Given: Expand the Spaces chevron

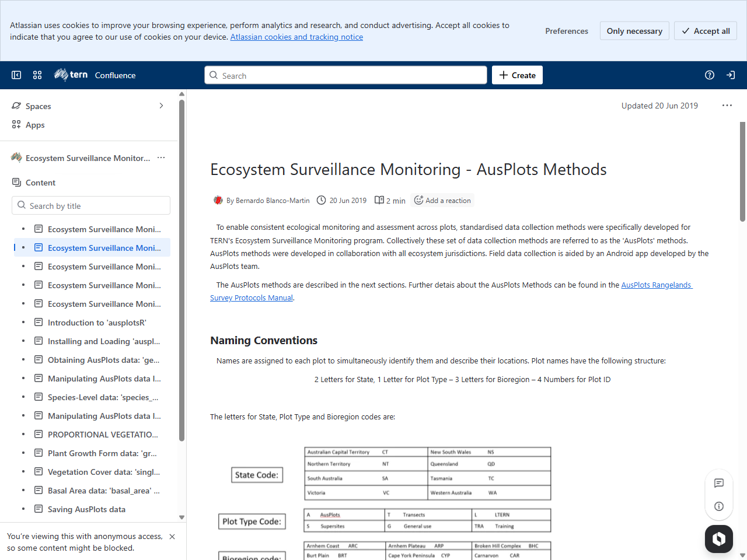Looking at the screenshot, I should (161, 106).
